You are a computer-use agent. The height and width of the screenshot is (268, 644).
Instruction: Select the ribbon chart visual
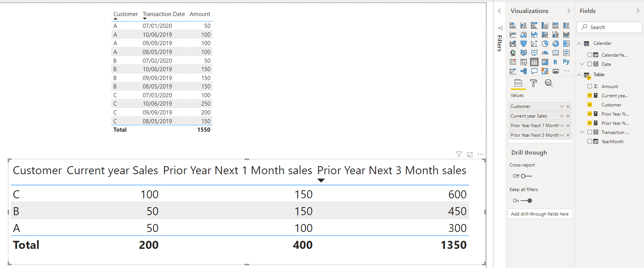coord(566,34)
